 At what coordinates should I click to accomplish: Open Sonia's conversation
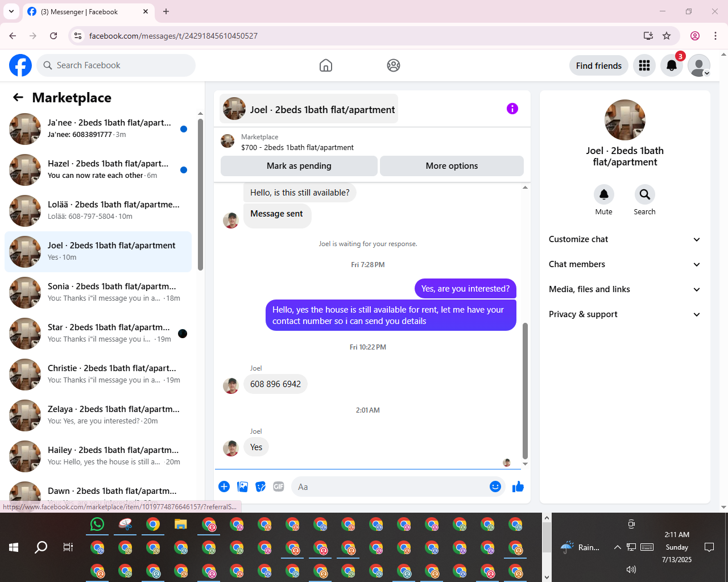point(98,293)
